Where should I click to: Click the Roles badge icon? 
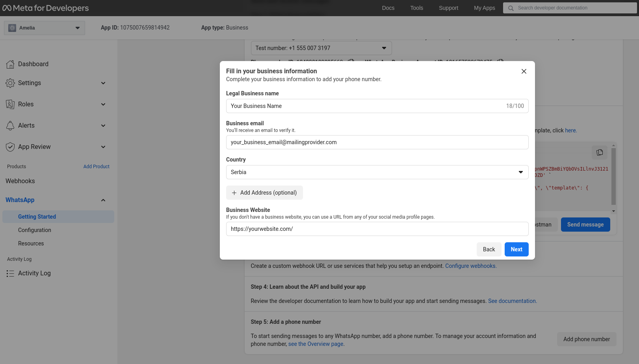[x=10, y=104]
